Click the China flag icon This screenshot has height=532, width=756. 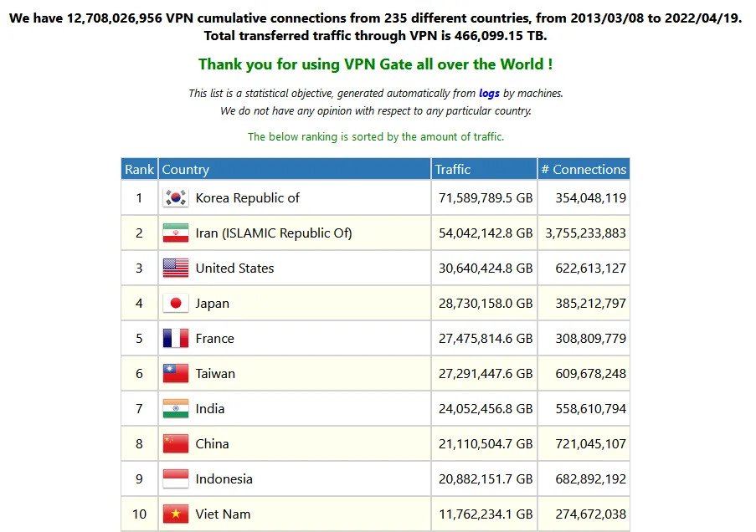point(176,444)
